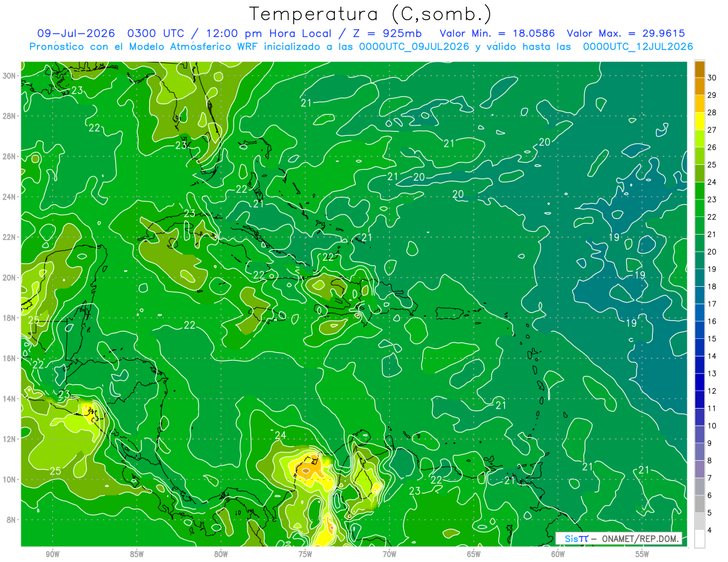Viewport: 728px width, 562px height.
Task: Click the 22N latitude axis label
Action: 9,237
